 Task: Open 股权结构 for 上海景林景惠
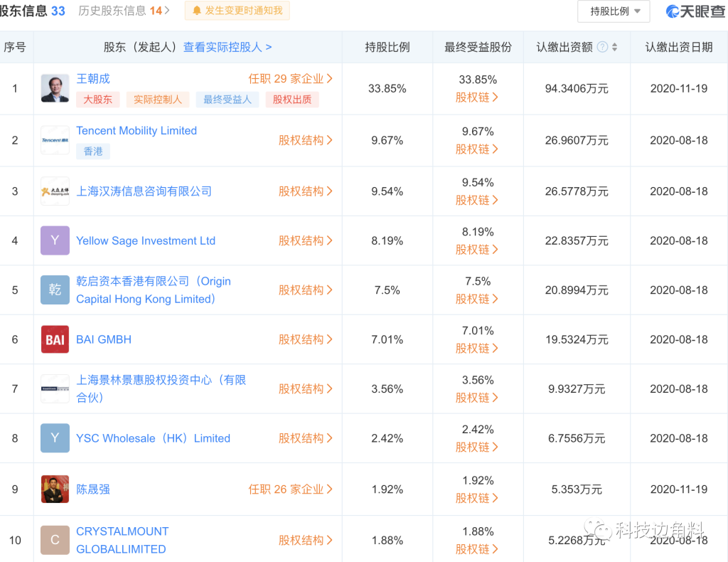(306, 388)
